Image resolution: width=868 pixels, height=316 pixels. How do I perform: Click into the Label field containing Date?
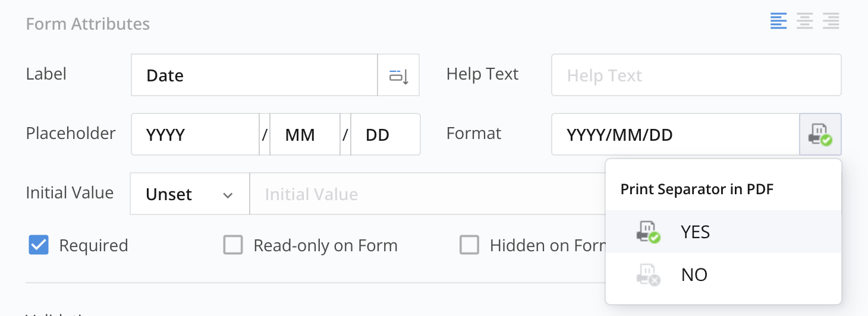pyautogui.click(x=254, y=75)
